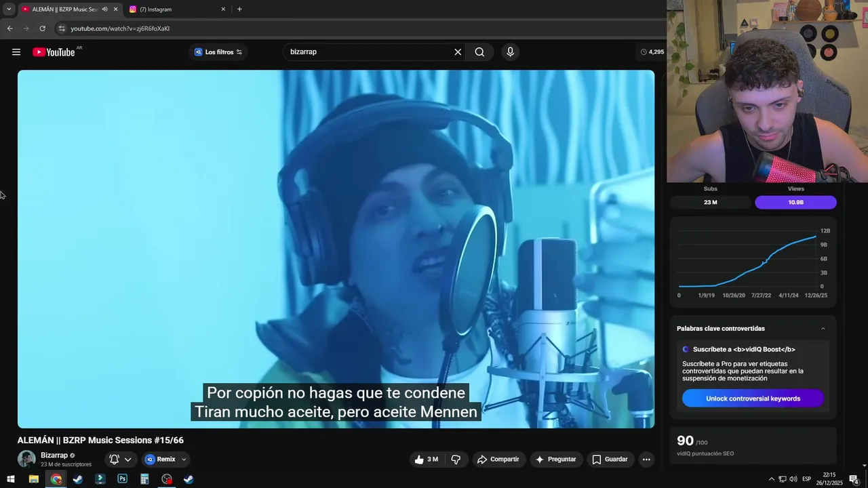The width and height of the screenshot is (868, 488).
Task: Show hidden system tray icons
Action: pos(771,479)
